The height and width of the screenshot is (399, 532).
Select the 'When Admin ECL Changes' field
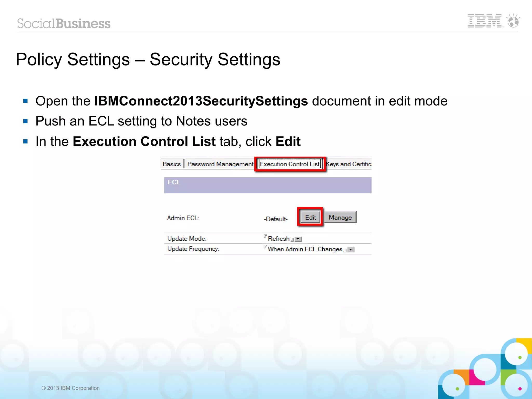click(x=305, y=249)
